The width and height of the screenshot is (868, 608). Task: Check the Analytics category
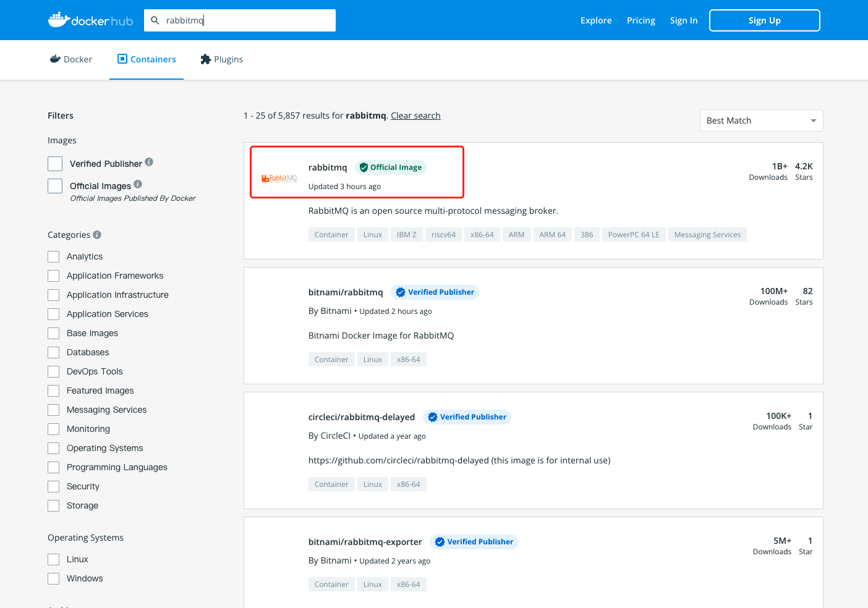54,256
